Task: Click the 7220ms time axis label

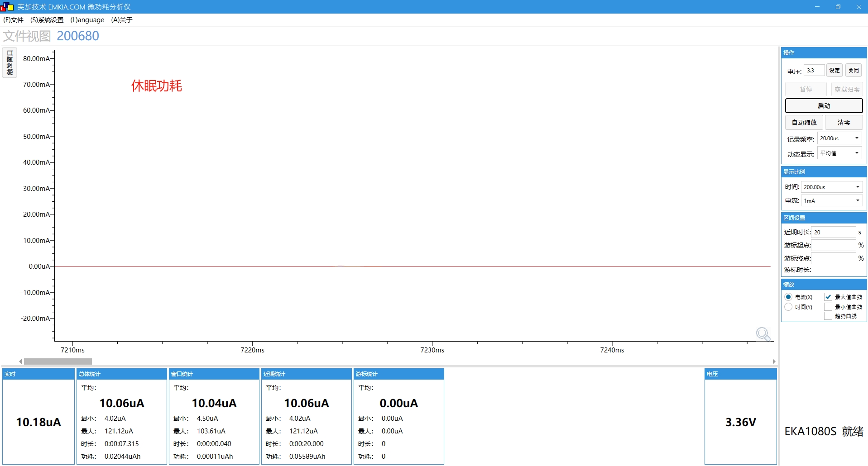Action: [252, 350]
